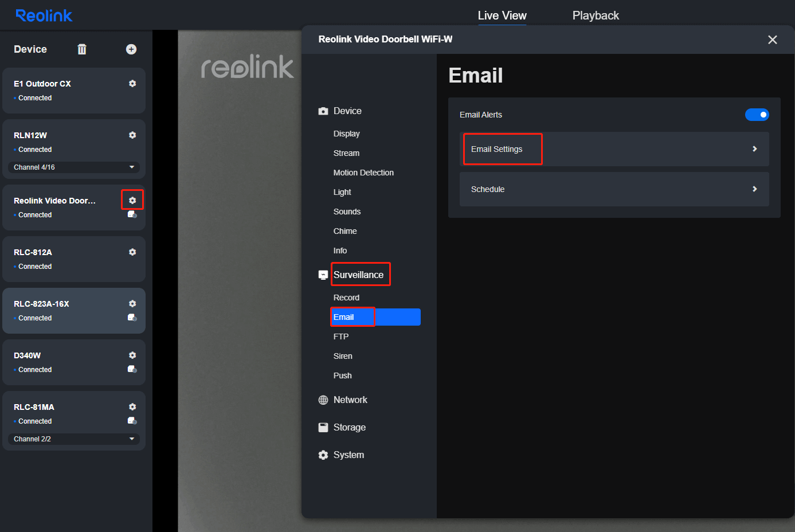Image resolution: width=795 pixels, height=532 pixels.
Task: Click the Device camera icon in settings
Action: [x=323, y=111]
